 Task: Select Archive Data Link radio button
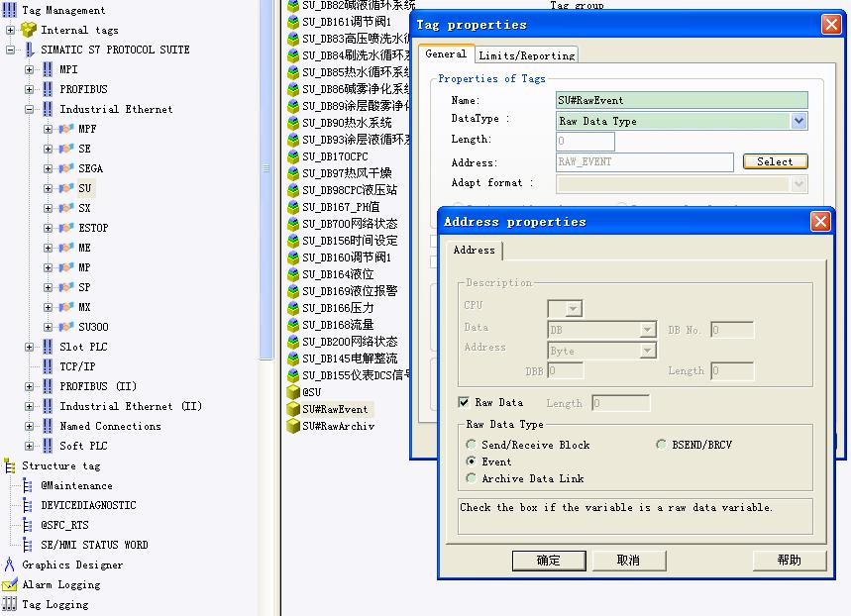pos(471,478)
